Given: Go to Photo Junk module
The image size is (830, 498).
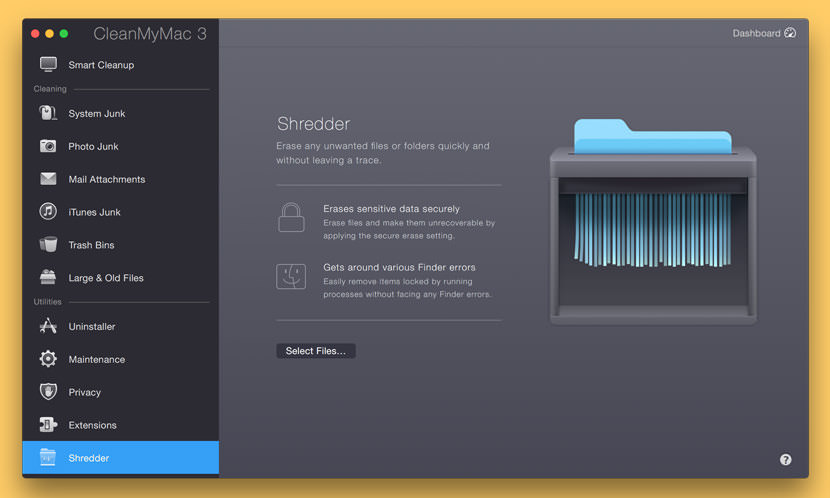Looking at the screenshot, I should pyautogui.click(x=121, y=146).
